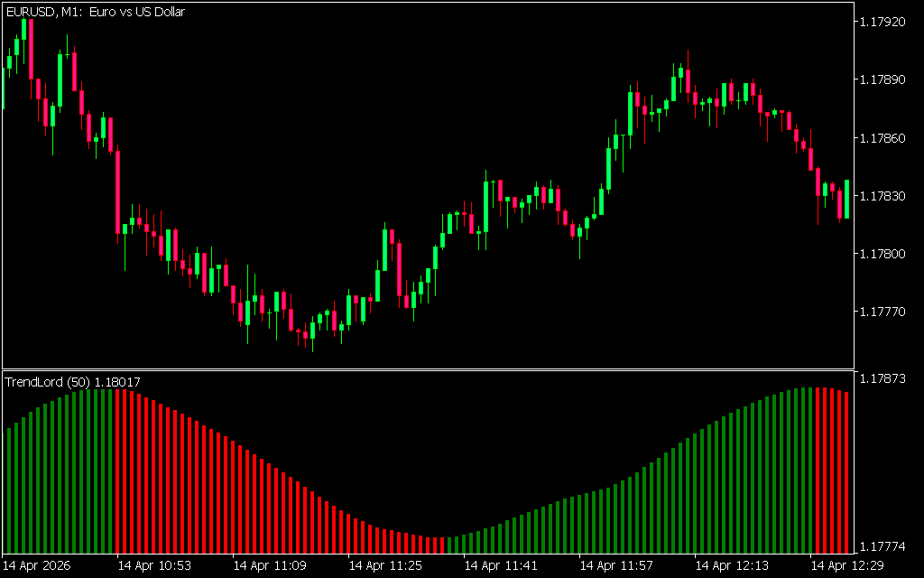This screenshot has height=578, width=924.
Task: Click the EURUSD, M1 chart title
Action: tap(96, 12)
